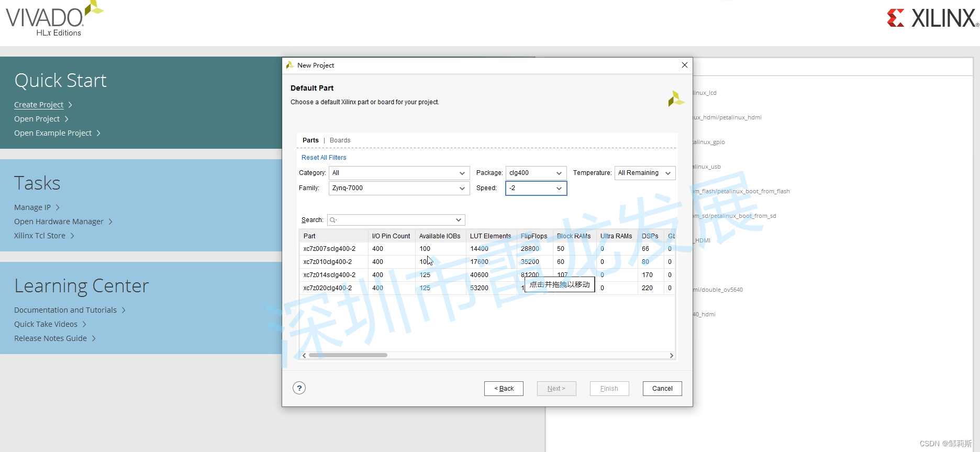Open Documentation and Tutorials
The image size is (980, 452).
(65, 310)
